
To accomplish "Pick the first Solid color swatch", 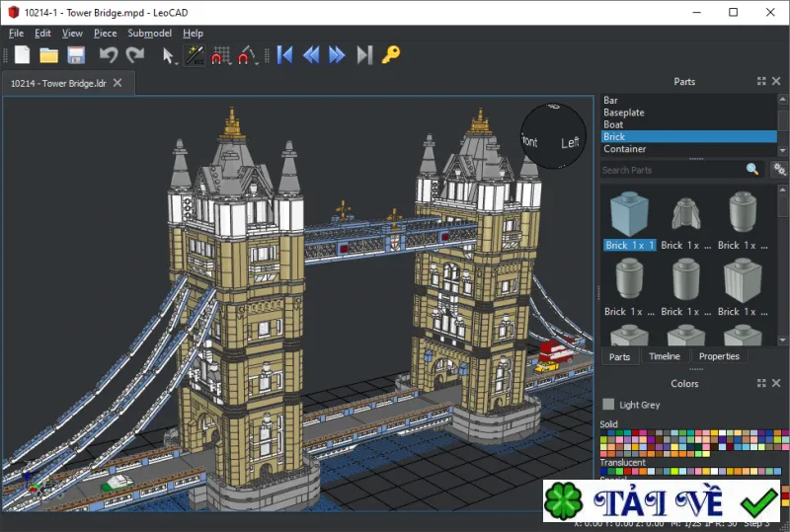I will click(603, 432).
